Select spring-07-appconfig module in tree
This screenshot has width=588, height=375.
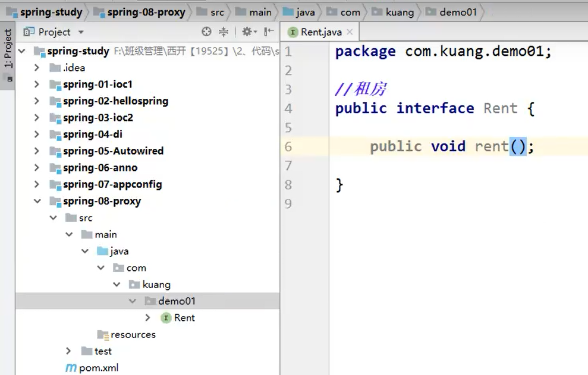[112, 185]
